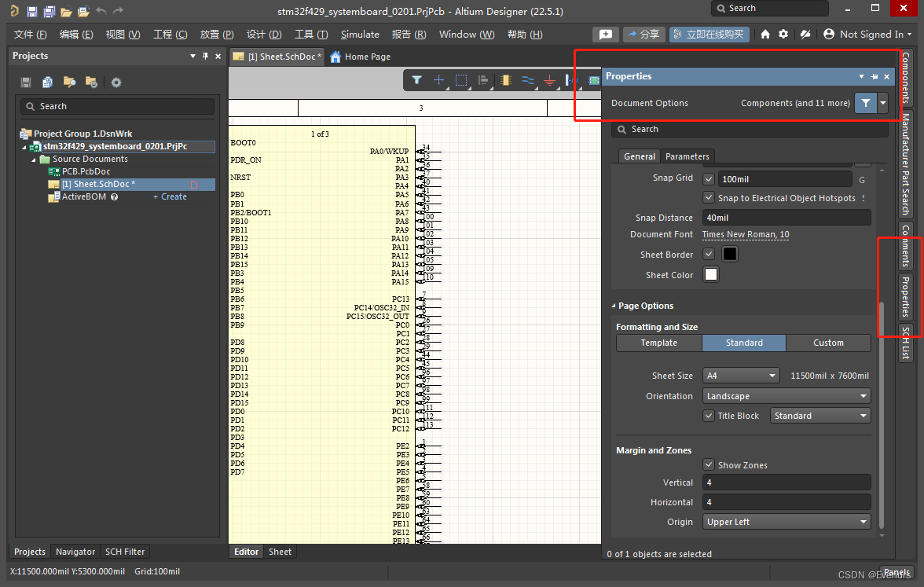The image size is (924, 587).
Task: Uncheck the Show Zones option
Action: (709, 465)
